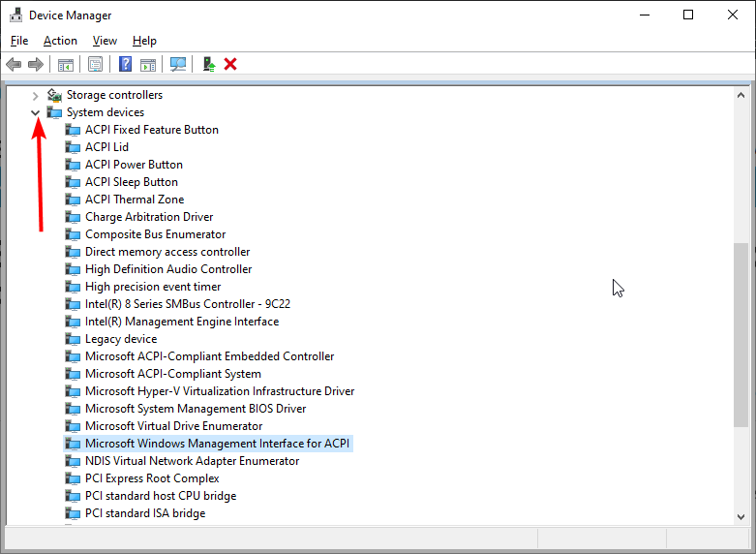Open Properties via the toolbar icon
756x554 pixels.
tap(95, 64)
